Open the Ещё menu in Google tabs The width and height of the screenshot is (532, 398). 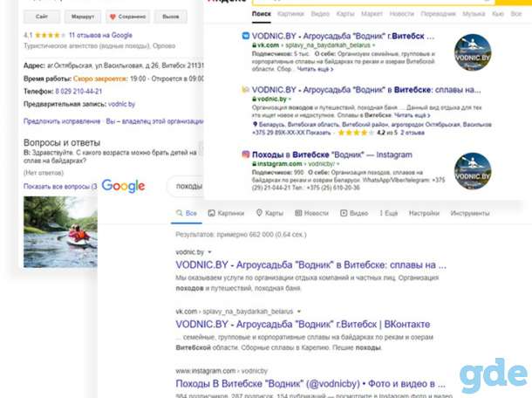(x=388, y=213)
